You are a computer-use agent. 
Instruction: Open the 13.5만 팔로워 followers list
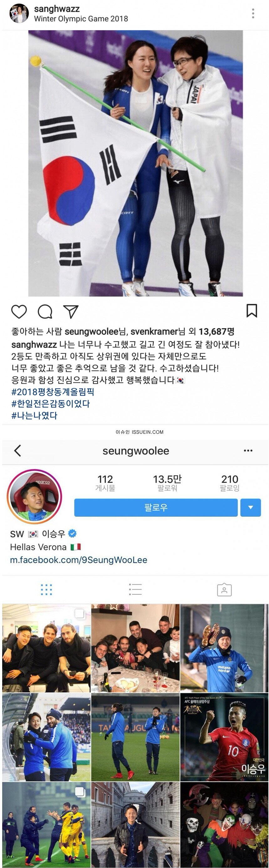(167, 483)
